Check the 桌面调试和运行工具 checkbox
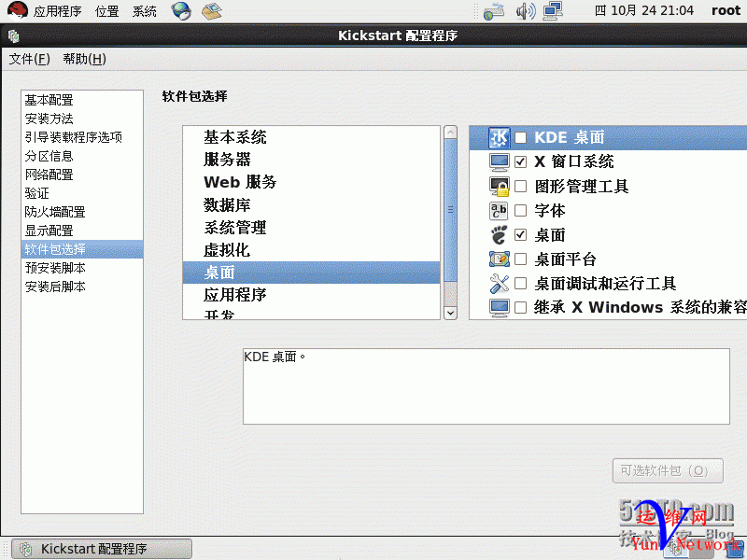This screenshot has height=560, width=747. coord(521,284)
